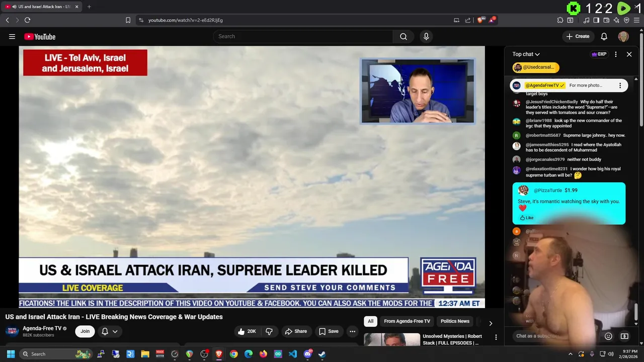Close the US and Israel Attack Iran tab

tap(76, 7)
